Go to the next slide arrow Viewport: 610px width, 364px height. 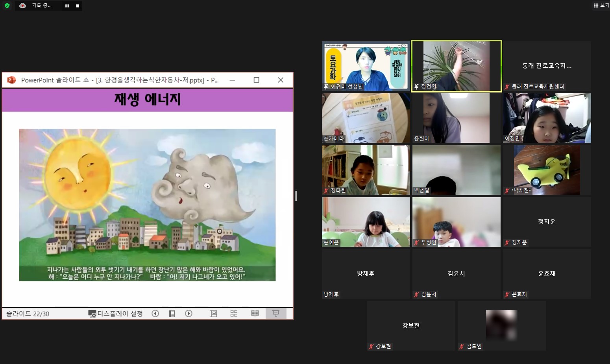click(x=189, y=314)
